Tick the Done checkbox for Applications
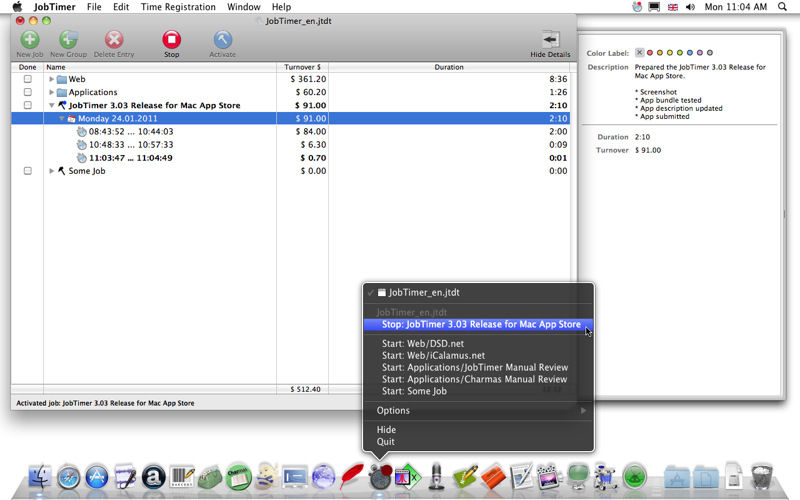Screen dimensions: 800x500 tap(28, 92)
